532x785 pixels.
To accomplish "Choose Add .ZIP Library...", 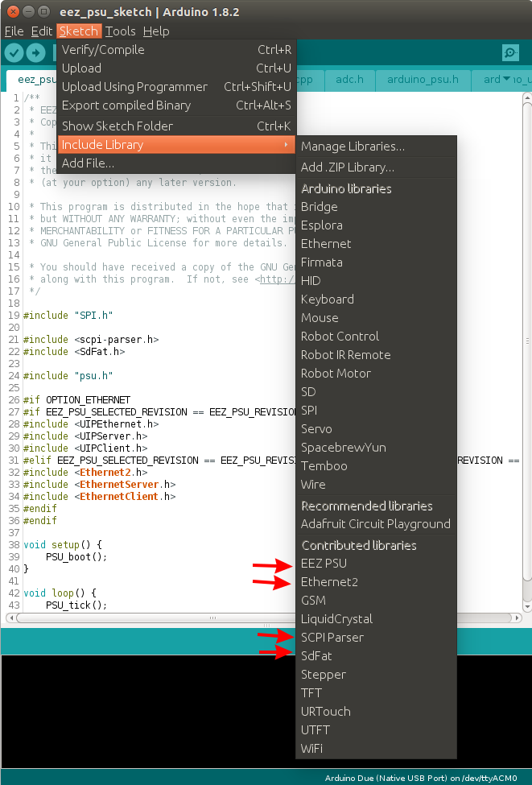I will point(377,167).
